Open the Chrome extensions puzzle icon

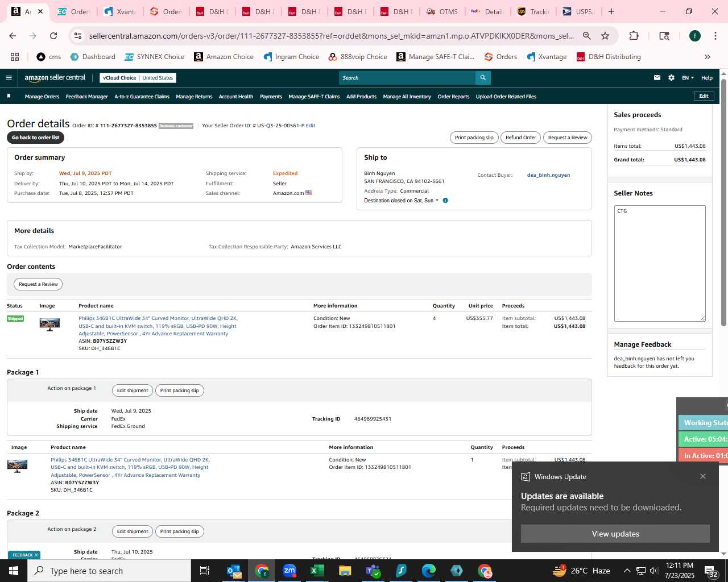634,36
